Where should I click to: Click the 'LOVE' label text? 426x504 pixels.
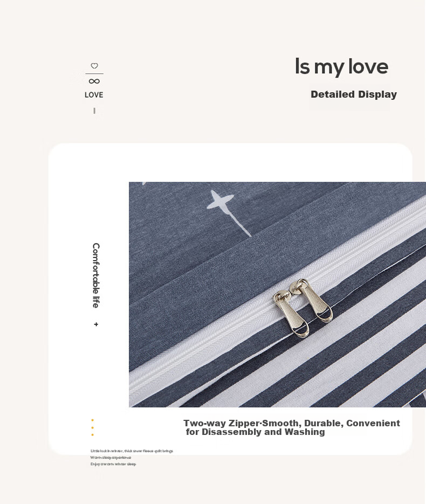point(94,95)
